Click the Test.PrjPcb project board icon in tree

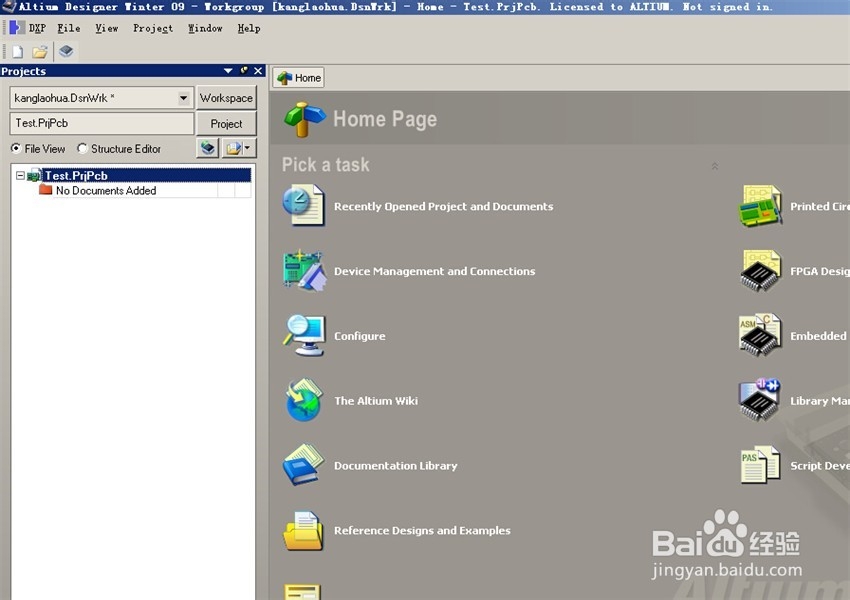[x=35, y=176]
